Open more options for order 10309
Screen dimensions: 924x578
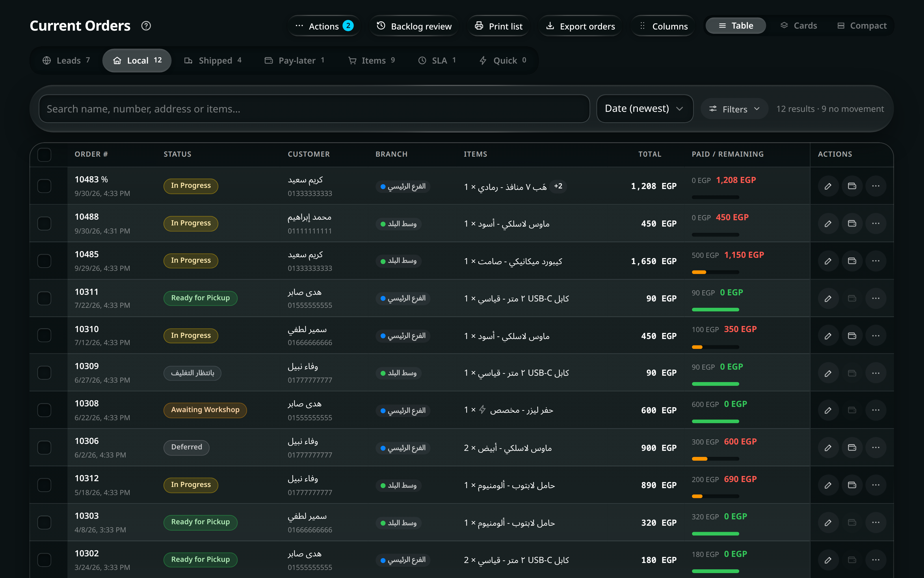click(876, 373)
